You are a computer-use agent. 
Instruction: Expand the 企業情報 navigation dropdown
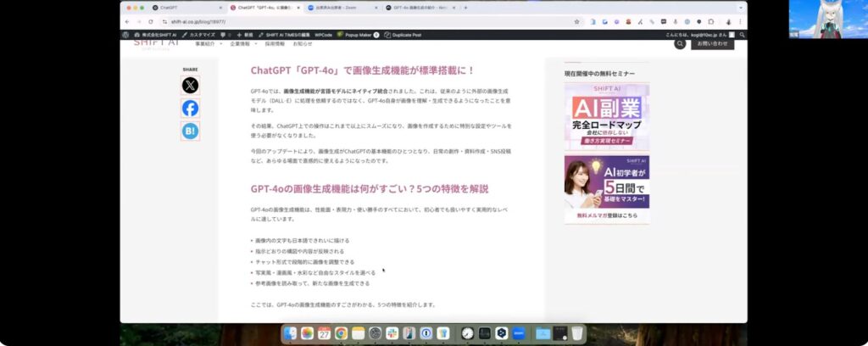tap(244, 43)
